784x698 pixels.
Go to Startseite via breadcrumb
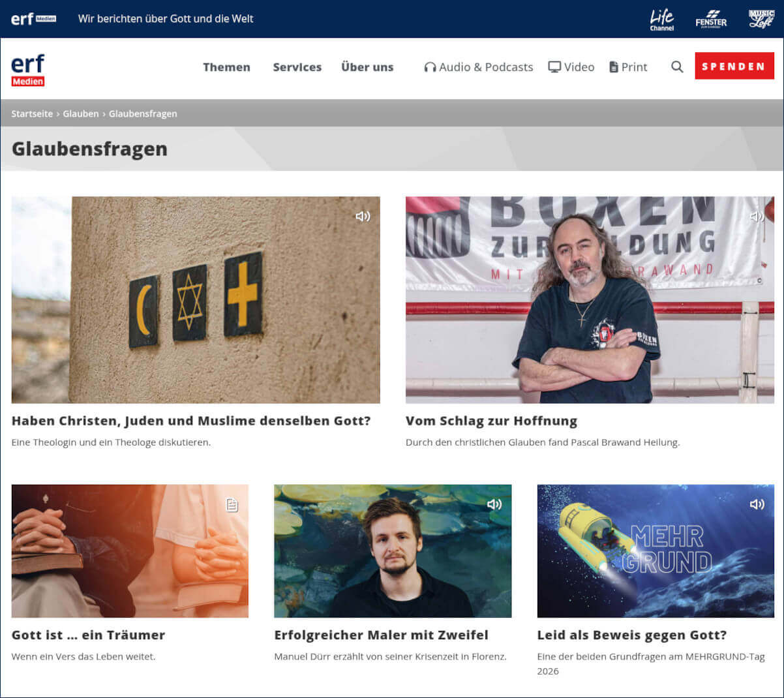[x=31, y=114]
